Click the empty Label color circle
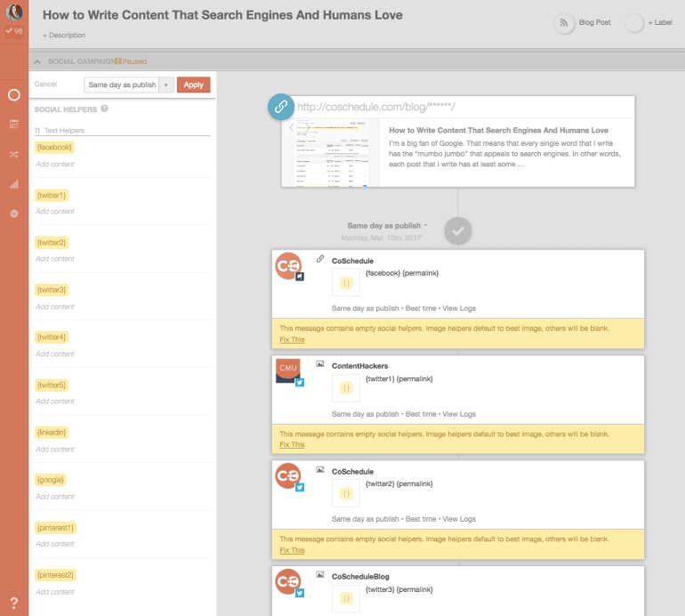 pyautogui.click(x=635, y=23)
